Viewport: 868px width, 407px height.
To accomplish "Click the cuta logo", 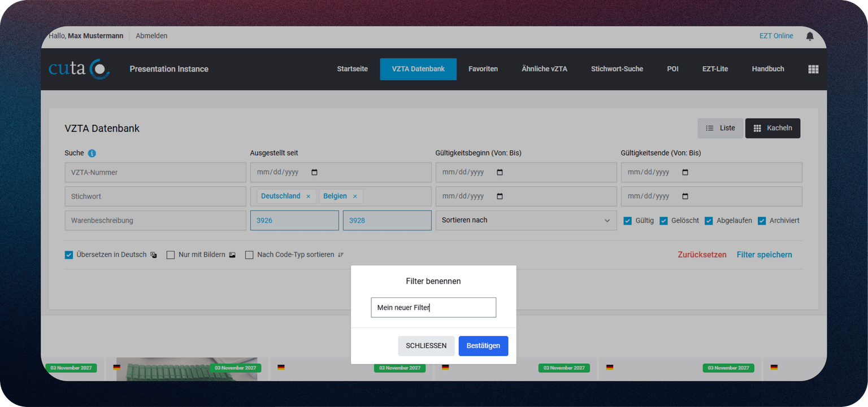I will click(x=79, y=69).
